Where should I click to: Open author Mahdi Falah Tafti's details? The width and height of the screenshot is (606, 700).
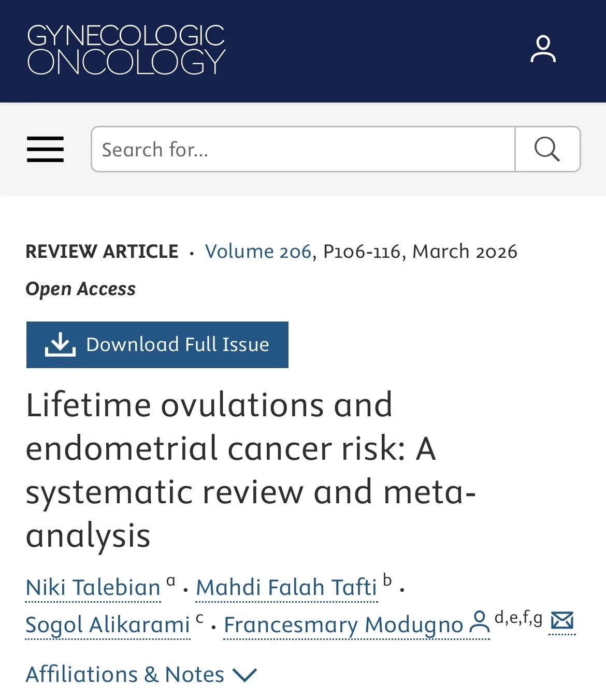tap(286, 588)
